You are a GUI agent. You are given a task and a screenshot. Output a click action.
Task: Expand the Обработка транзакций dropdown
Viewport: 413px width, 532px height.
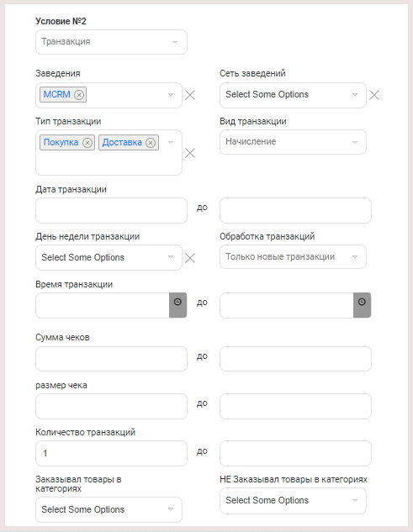pos(293,257)
